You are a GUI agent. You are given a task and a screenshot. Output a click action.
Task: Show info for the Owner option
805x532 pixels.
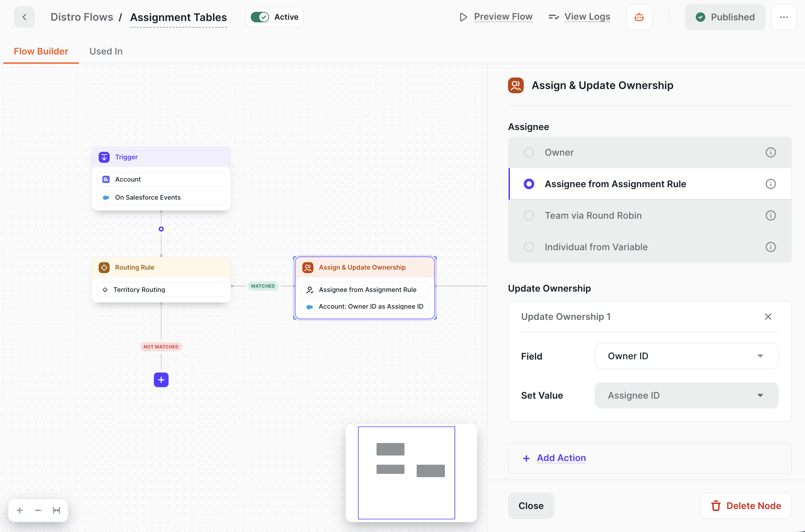click(x=770, y=152)
